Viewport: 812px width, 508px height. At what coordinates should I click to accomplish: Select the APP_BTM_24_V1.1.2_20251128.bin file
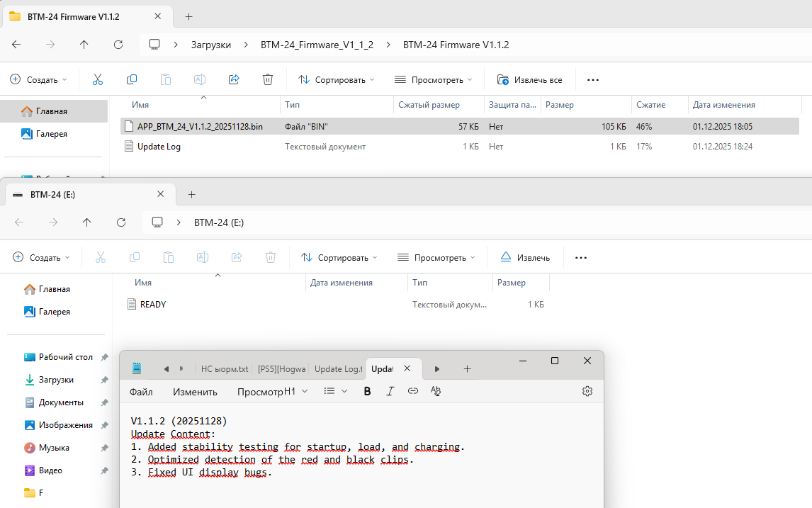200,126
